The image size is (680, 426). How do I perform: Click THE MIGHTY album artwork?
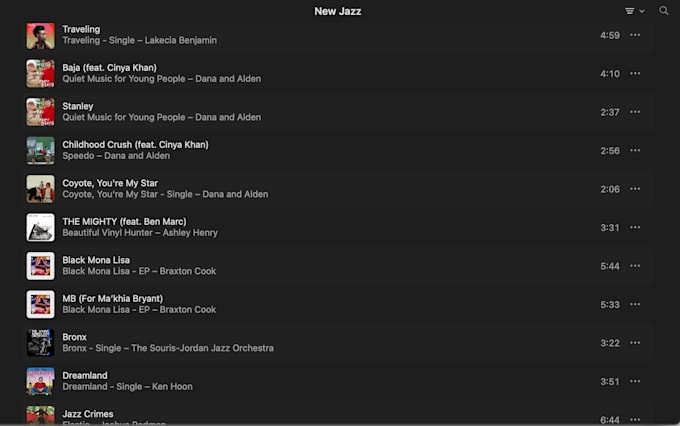point(40,227)
